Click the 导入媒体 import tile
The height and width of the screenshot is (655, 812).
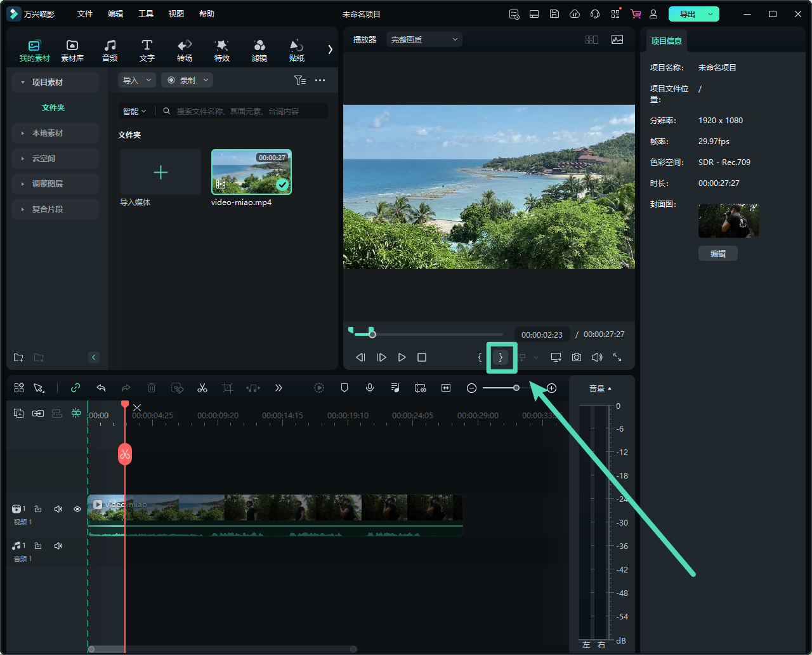(x=160, y=173)
